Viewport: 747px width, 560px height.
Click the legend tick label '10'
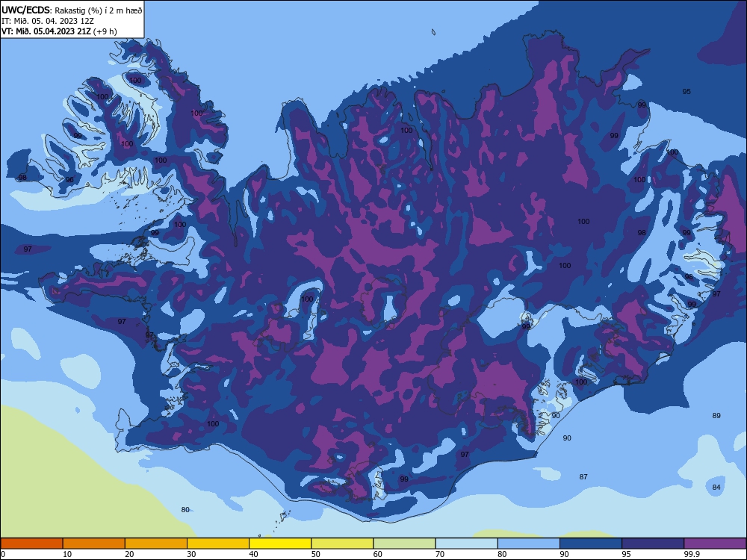67,554
